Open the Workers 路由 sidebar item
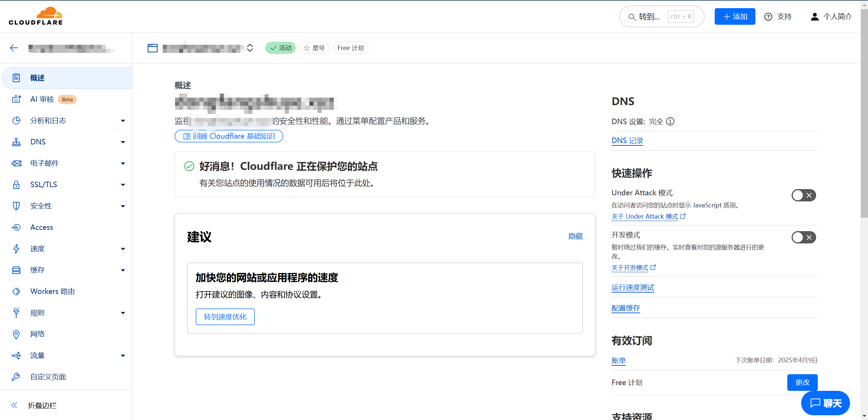 [67, 292]
